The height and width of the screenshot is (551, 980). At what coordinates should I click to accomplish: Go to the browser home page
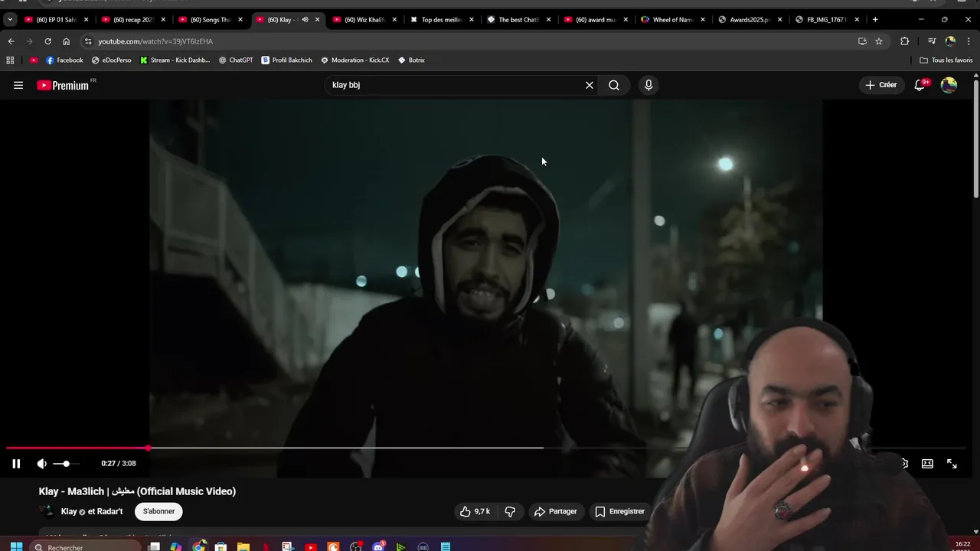(x=66, y=41)
